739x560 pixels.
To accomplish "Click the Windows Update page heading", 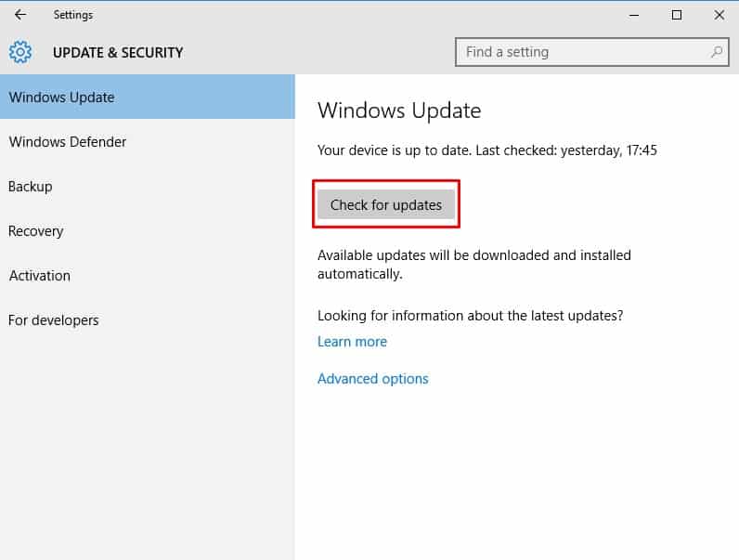I will tap(399, 111).
